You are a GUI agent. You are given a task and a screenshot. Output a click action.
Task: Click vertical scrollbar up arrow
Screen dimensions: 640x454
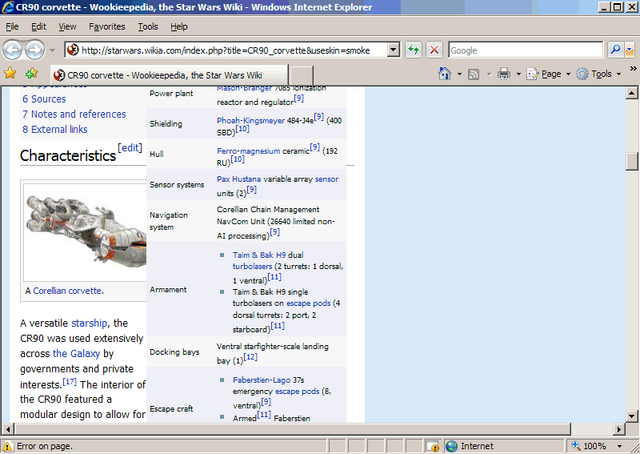point(631,93)
